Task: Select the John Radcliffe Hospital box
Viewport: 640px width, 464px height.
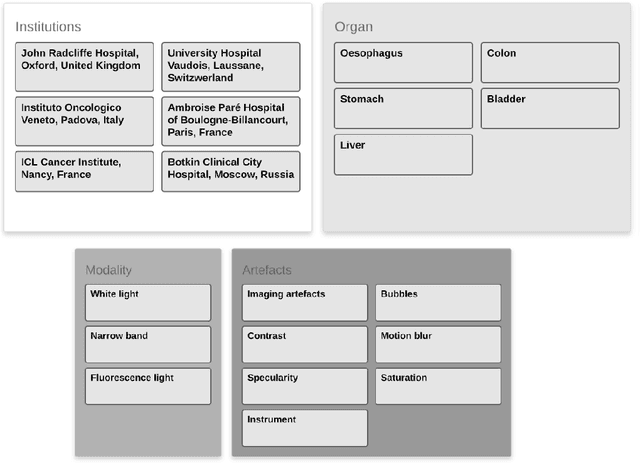Action: coord(85,66)
